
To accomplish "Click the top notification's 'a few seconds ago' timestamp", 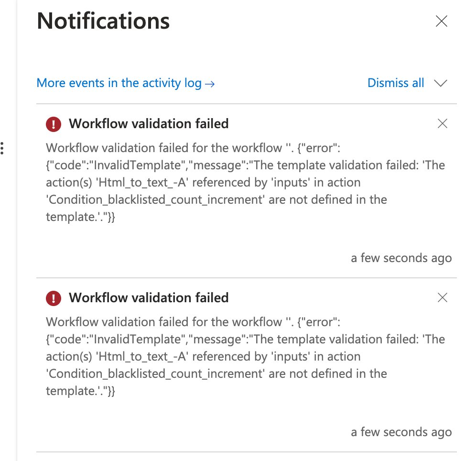I will (401, 258).
